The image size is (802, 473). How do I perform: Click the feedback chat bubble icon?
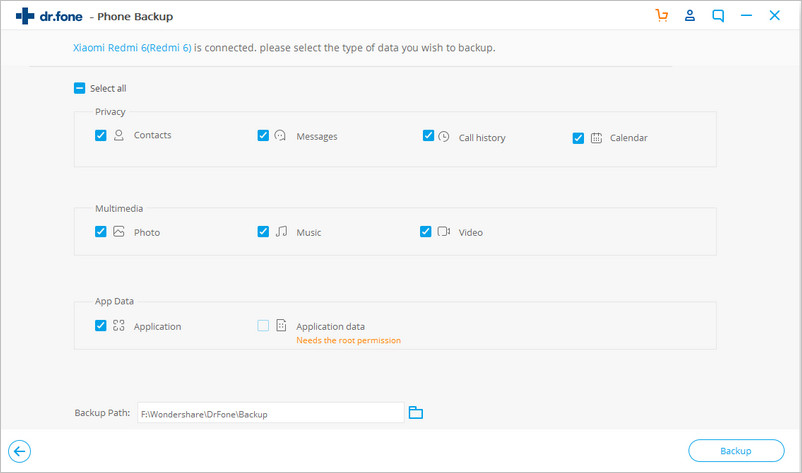(717, 16)
